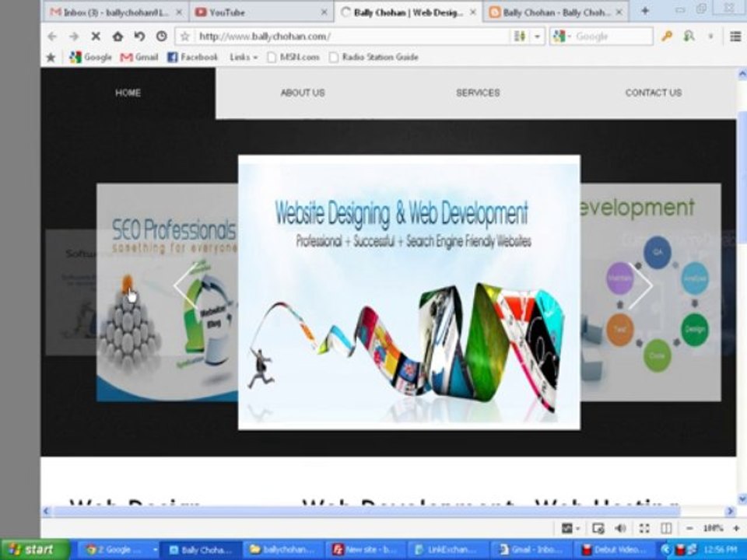The height and width of the screenshot is (560, 747).
Task: Expand the Links bookmarks folder
Action: 244,58
